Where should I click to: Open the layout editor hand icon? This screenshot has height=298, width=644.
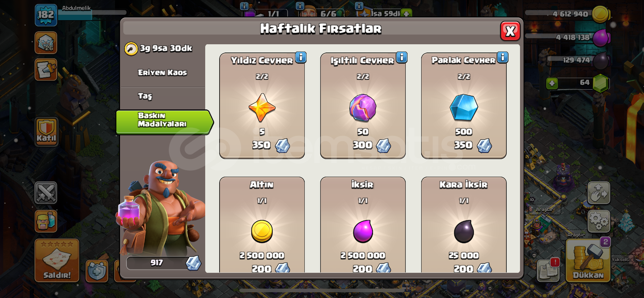pos(599,193)
